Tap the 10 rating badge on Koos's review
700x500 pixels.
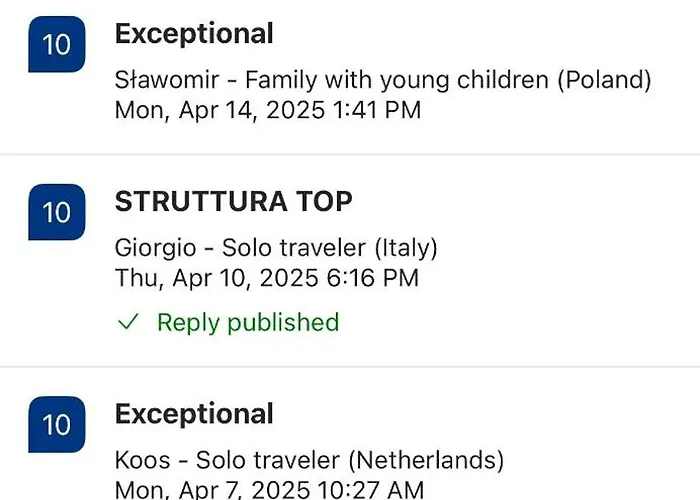(58, 425)
